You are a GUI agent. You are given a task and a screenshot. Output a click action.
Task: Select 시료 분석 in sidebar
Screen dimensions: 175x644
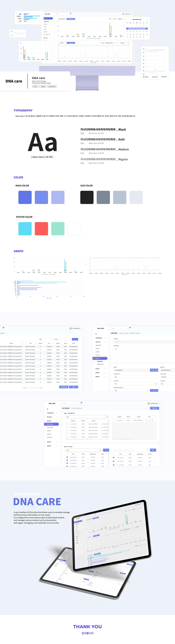tap(49, 431)
